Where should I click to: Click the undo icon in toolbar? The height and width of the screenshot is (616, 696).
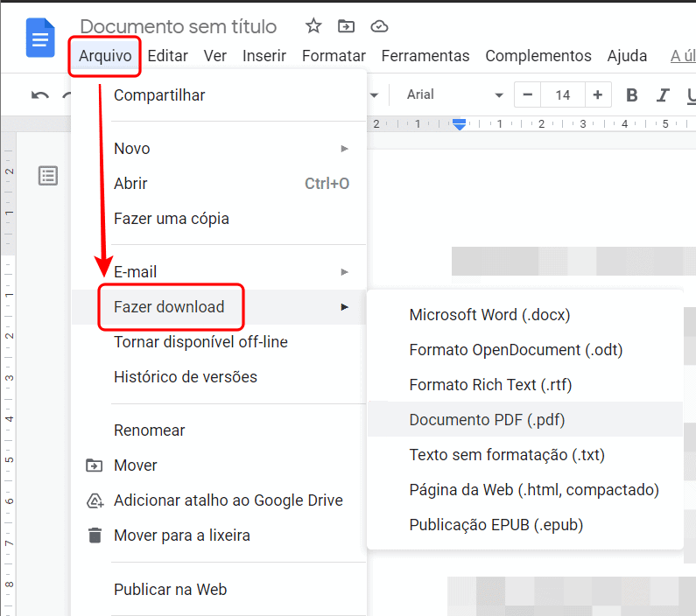click(x=40, y=95)
